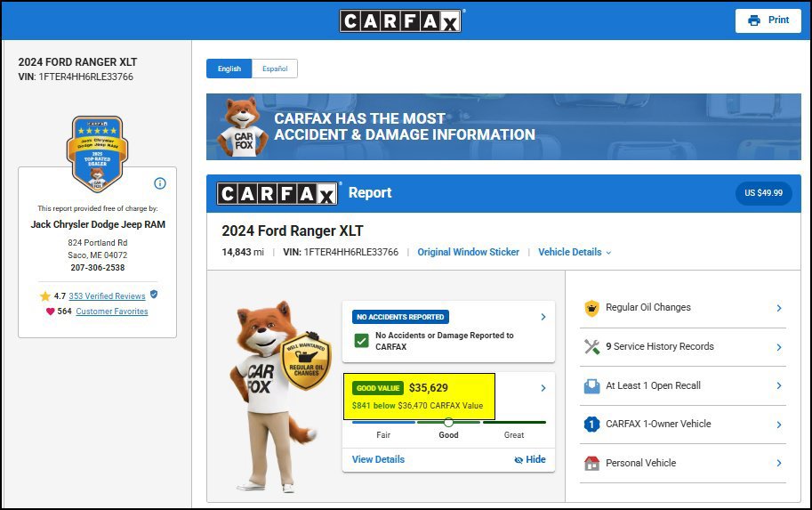Click the open recall envelope icon

tap(591, 386)
